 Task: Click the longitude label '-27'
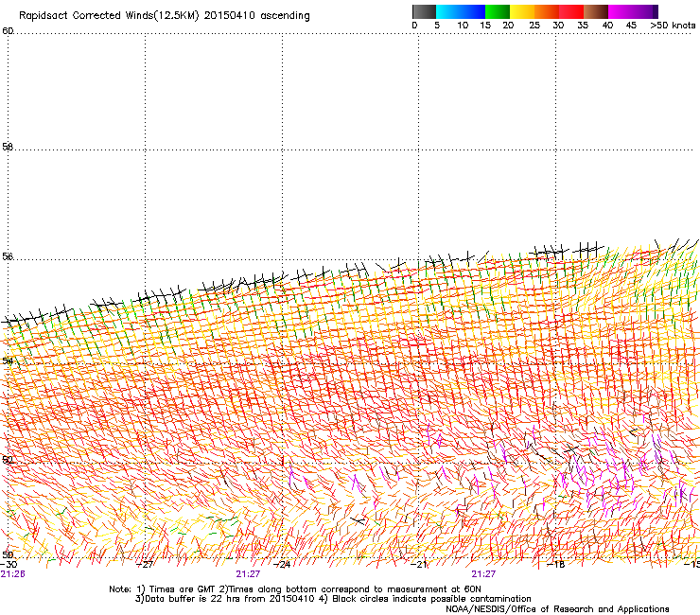point(145,564)
